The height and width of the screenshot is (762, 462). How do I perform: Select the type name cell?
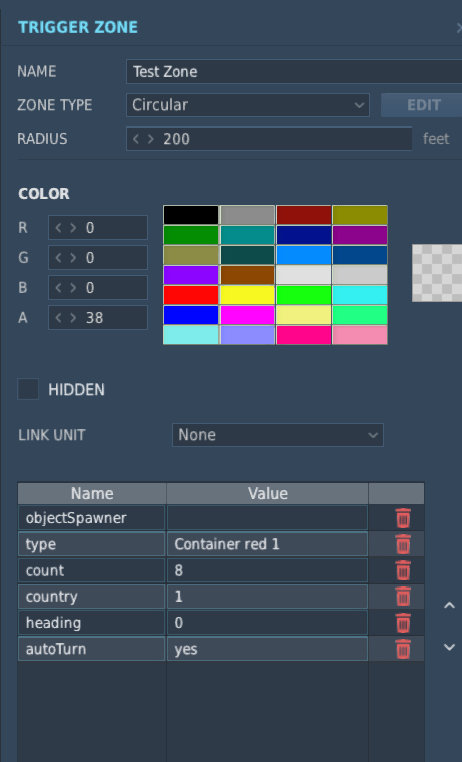92,544
